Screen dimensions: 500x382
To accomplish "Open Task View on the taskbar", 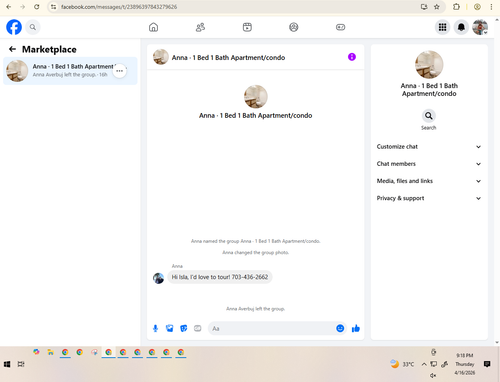I will pyautogui.click(x=21, y=364).
